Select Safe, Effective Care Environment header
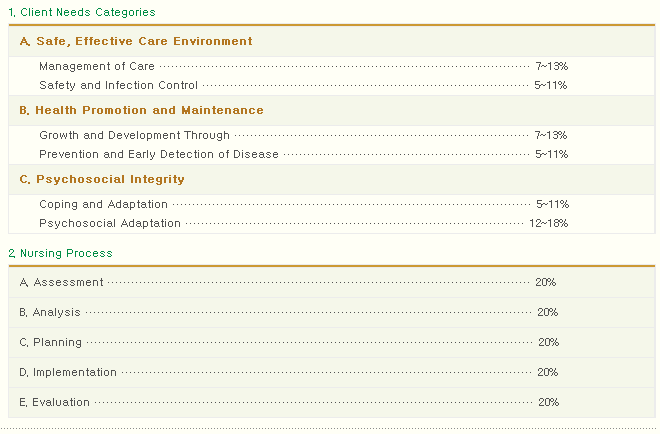The width and height of the screenshot is (660, 434). click(x=332, y=41)
